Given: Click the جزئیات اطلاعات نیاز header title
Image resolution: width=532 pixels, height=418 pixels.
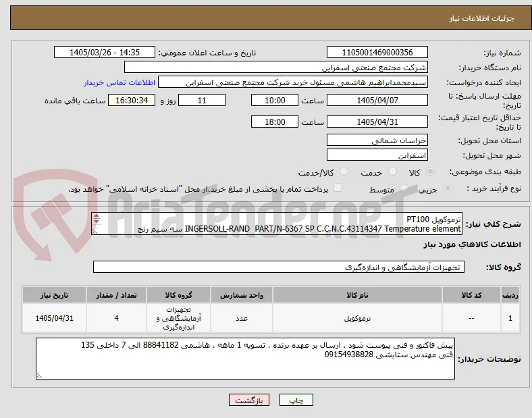Looking at the screenshot, I should [481, 18].
